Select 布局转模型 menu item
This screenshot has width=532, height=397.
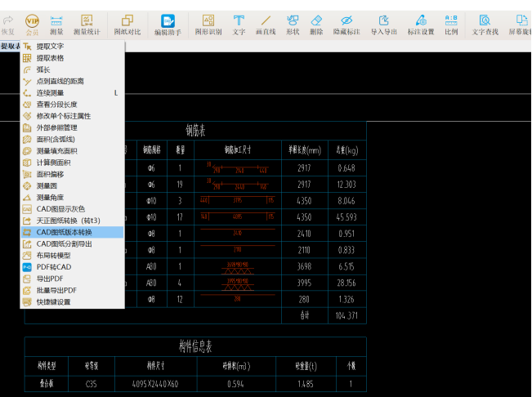(72, 256)
